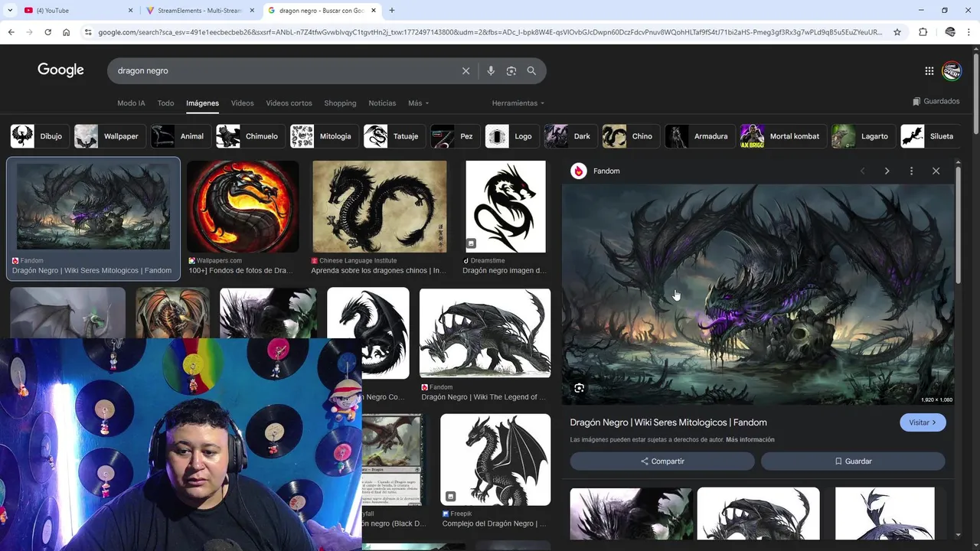980x551 pixels.
Task: Click the Compartir share button
Action: point(662,461)
